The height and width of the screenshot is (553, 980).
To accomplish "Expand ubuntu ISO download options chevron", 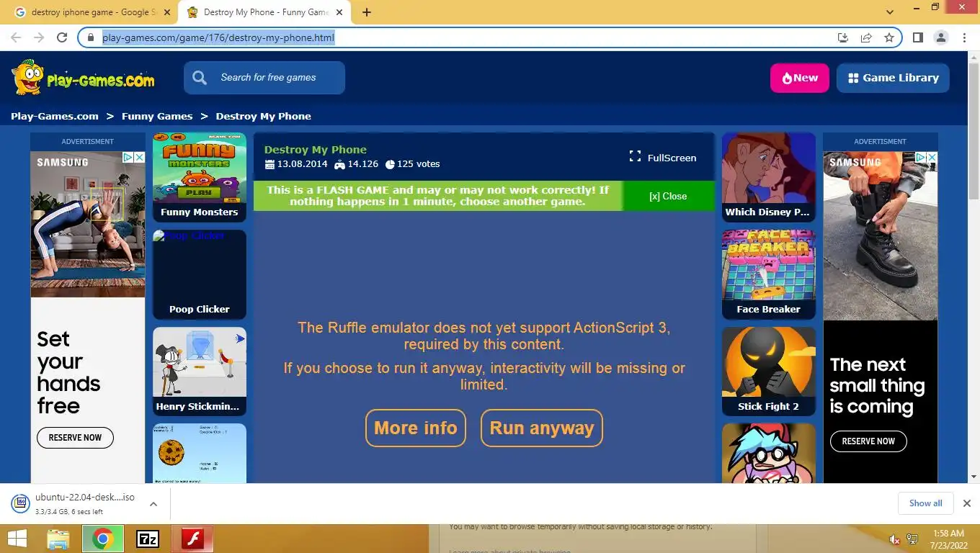I will pyautogui.click(x=153, y=504).
